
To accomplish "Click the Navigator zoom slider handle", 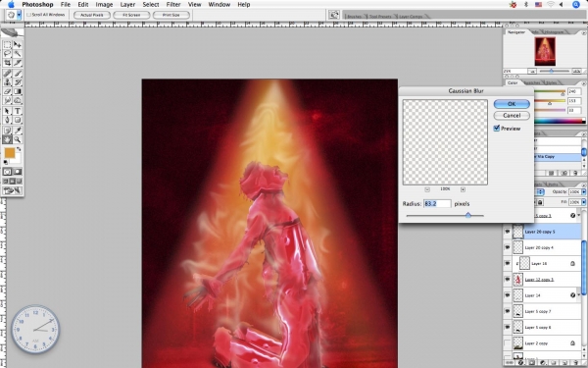I will pos(551,71).
